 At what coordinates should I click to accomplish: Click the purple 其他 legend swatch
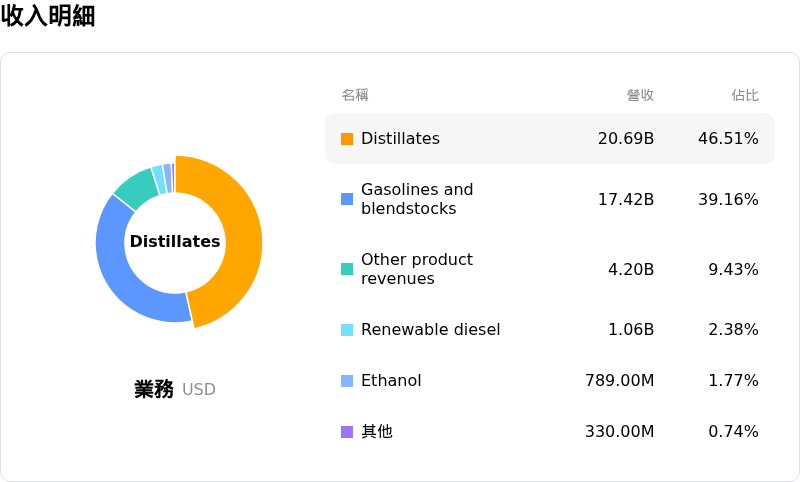(x=347, y=432)
